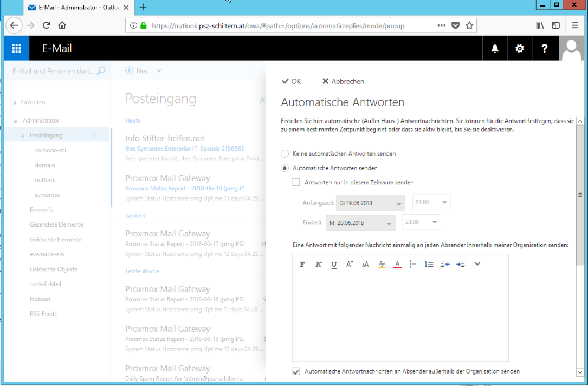Open the notifications bell icon

coord(495,49)
